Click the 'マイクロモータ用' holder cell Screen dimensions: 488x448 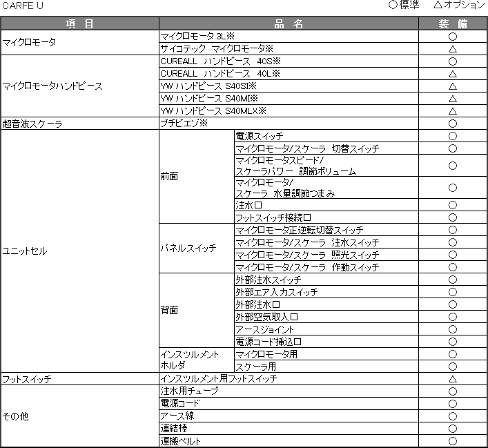(326, 354)
